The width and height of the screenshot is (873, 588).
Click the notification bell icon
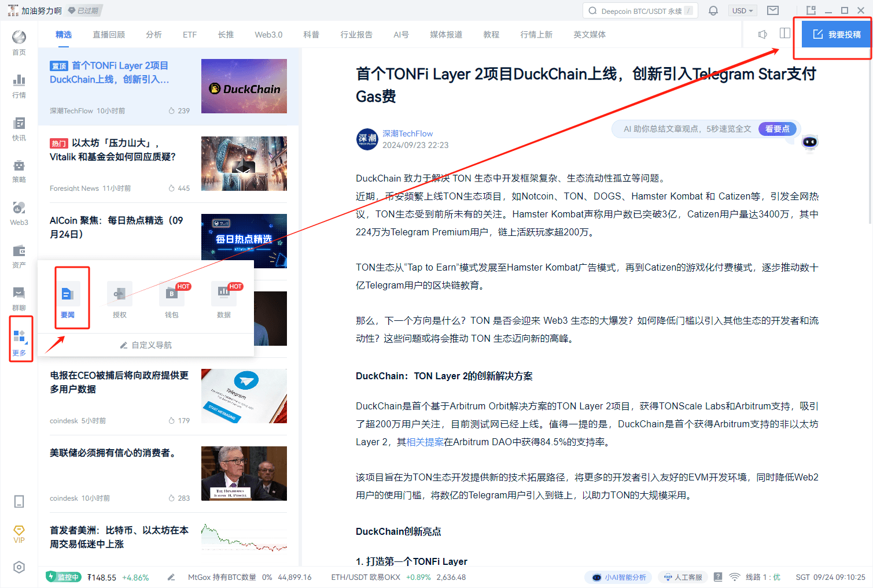[x=713, y=10]
